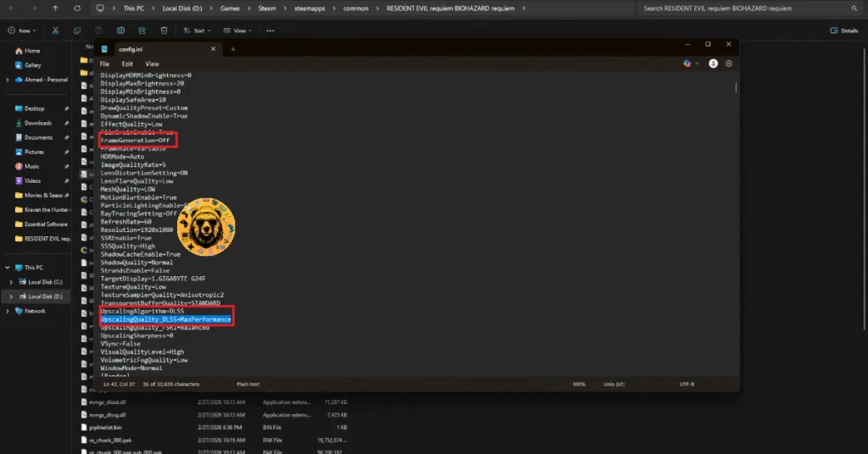This screenshot has width=868, height=454.
Task: Click the Cut scissors icon in Explorer toolbar
Action: click(55, 30)
